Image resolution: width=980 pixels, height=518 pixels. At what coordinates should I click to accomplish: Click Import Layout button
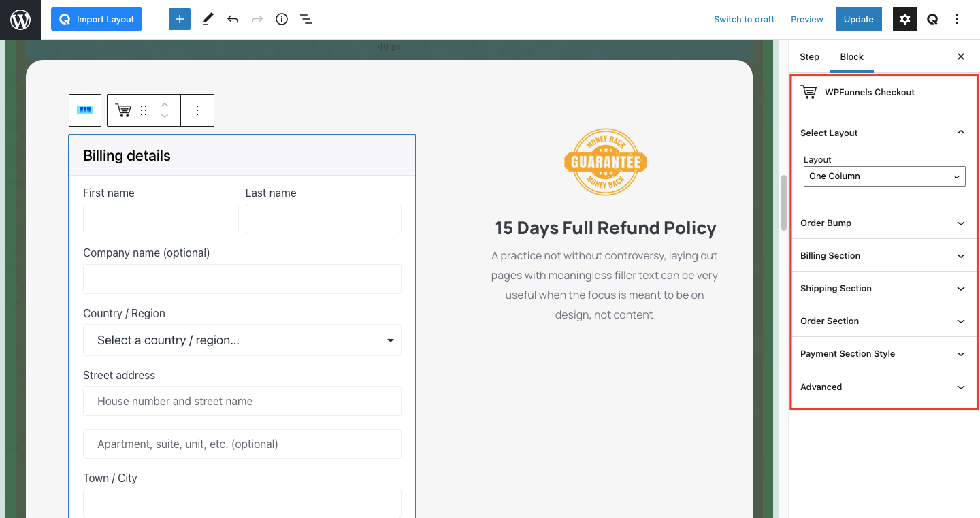pyautogui.click(x=97, y=19)
